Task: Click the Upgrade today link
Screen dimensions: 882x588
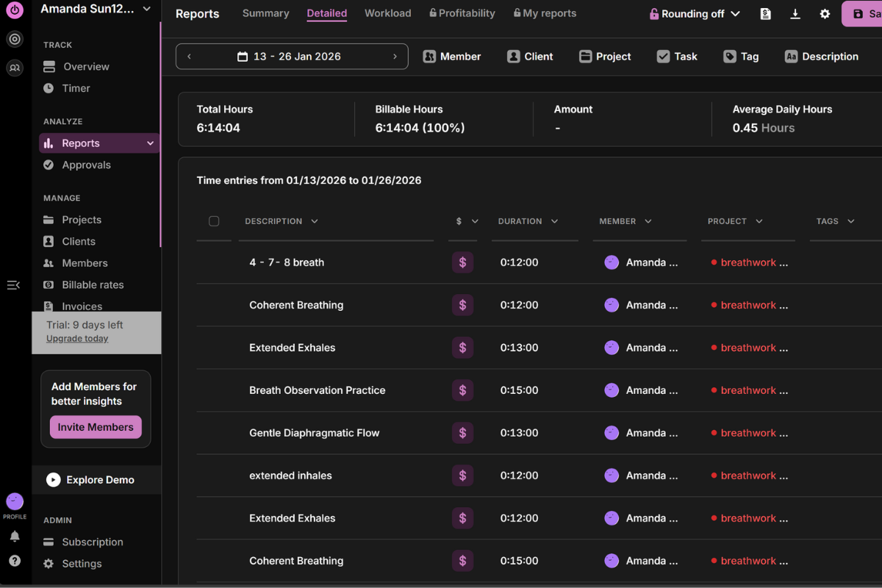Action: click(77, 339)
